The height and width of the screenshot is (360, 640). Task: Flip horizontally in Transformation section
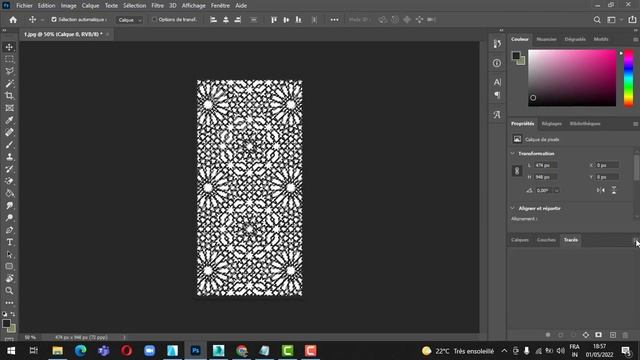[600, 190]
